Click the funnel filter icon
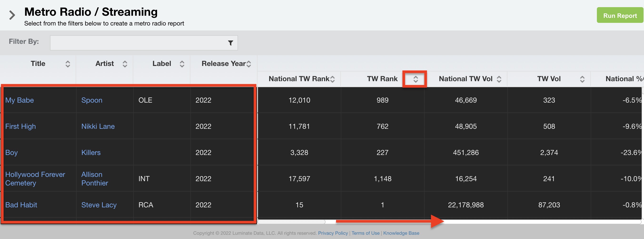644x239 pixels. [231, 43]
